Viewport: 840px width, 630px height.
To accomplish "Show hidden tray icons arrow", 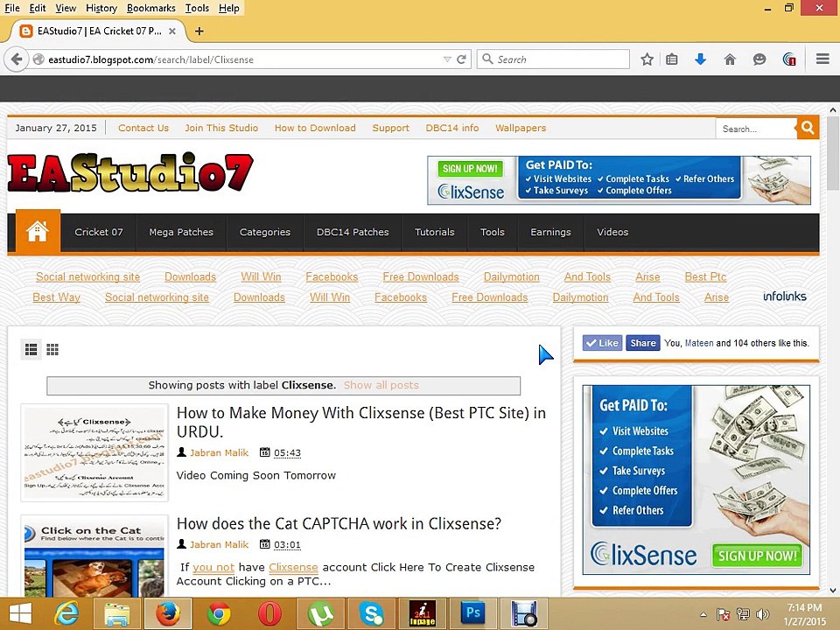I will 703,614.
